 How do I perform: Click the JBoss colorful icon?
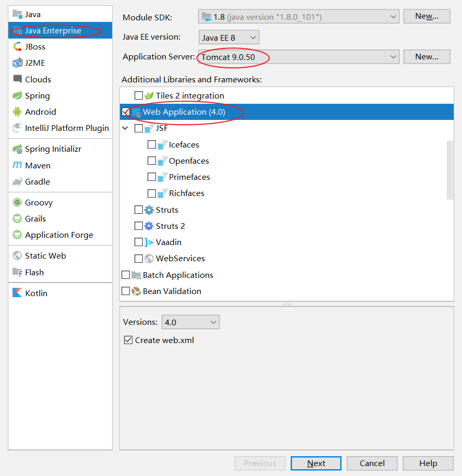click(17, 47)
